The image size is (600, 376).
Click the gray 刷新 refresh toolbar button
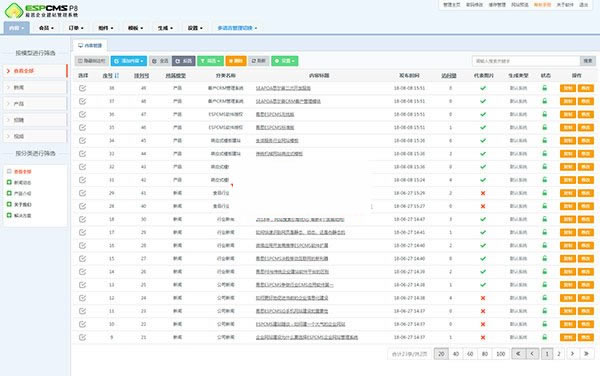coord(259,61)
